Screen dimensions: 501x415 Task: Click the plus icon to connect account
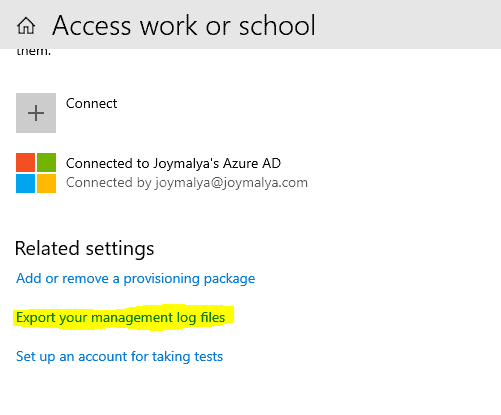(36, 113)
